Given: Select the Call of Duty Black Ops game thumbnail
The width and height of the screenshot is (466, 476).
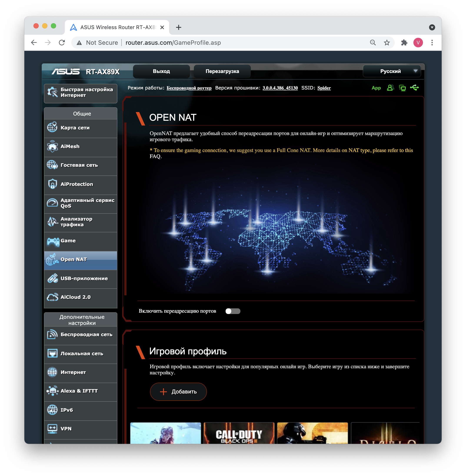Looking at the screenshot, I should point(239,433).
